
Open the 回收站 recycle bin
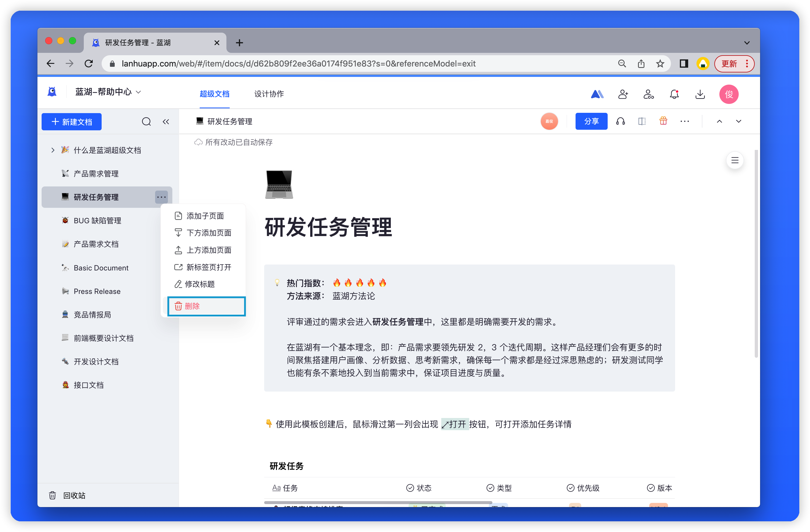(x=67, y=495)
